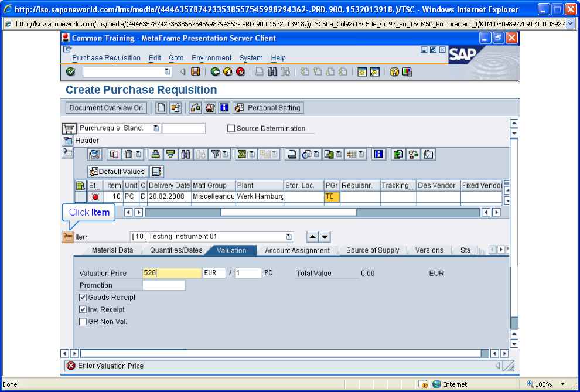Click the Delete trash can icon

point(128,154)
